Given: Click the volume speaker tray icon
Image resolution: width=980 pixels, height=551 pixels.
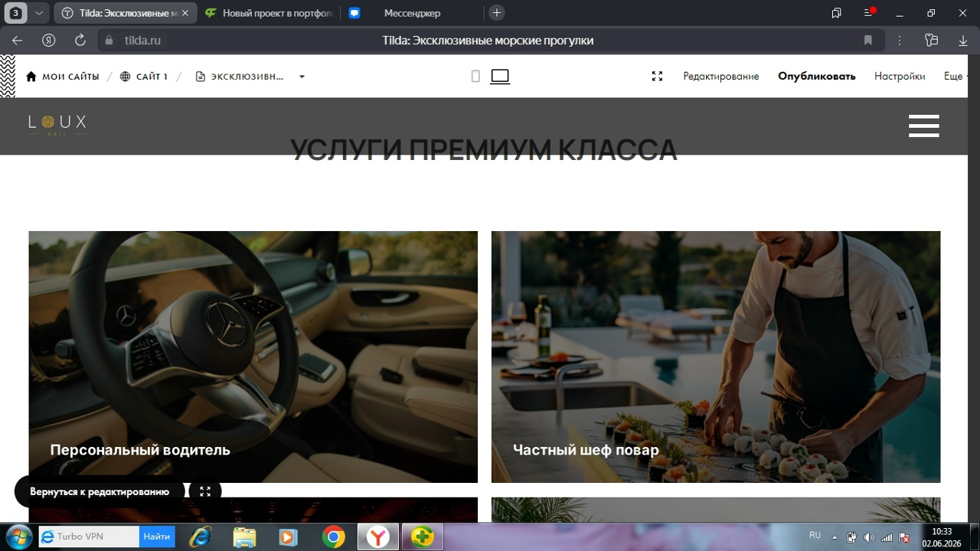Looking at the screenshot, I should click(869, 537).
